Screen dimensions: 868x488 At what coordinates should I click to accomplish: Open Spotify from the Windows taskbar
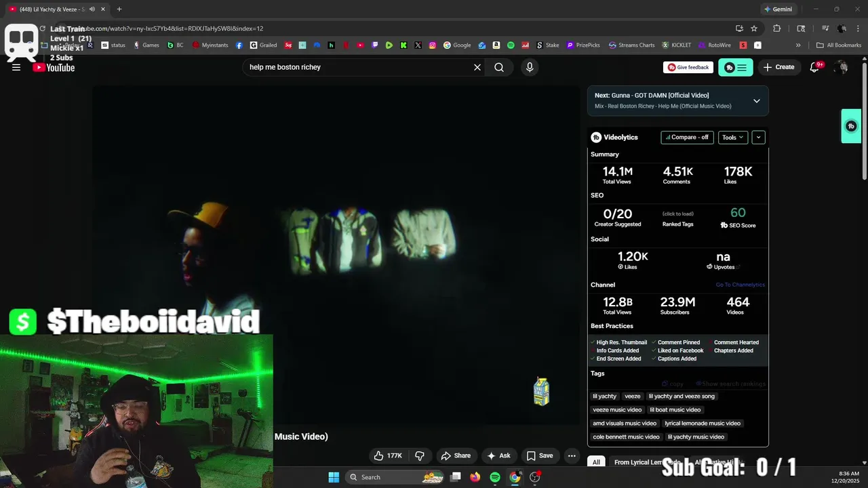click(495, 477)
